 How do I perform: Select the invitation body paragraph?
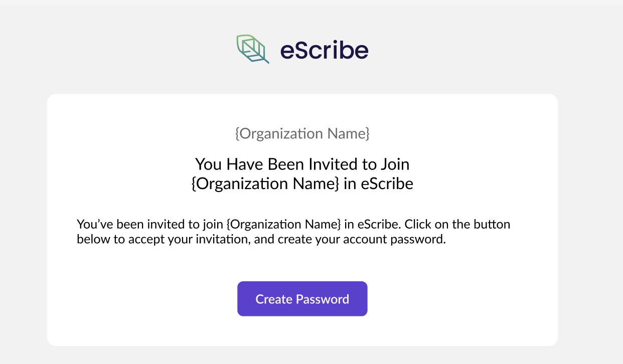(293, 232)
